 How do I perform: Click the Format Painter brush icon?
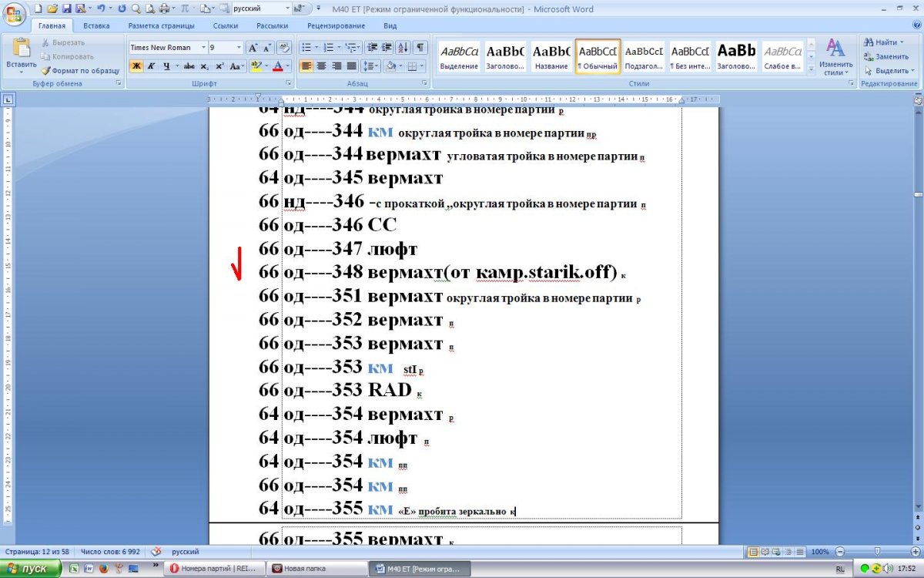tap(46, 71)
